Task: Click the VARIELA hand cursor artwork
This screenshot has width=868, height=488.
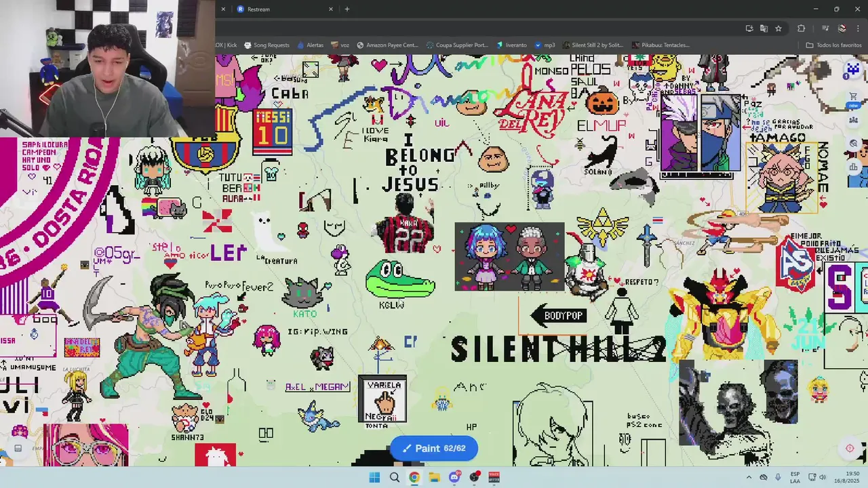Action: coord(383,401)
